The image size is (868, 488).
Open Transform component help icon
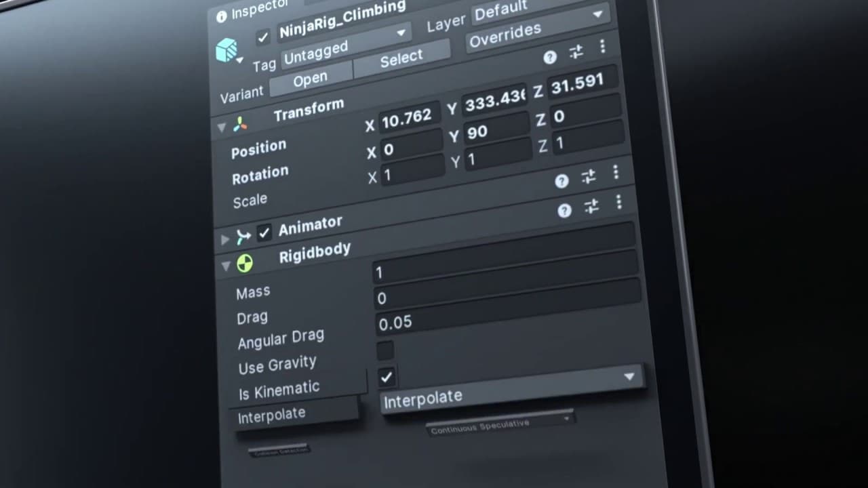click(x=550, y=58)
